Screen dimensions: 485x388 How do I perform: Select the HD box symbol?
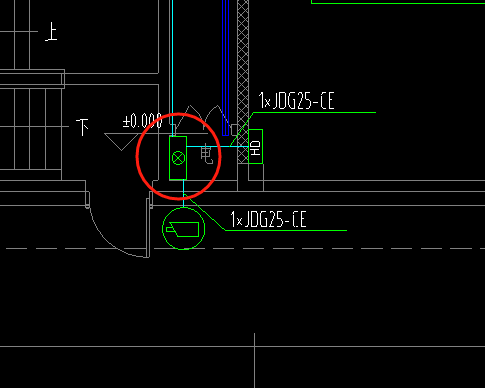tap(256, 146)
